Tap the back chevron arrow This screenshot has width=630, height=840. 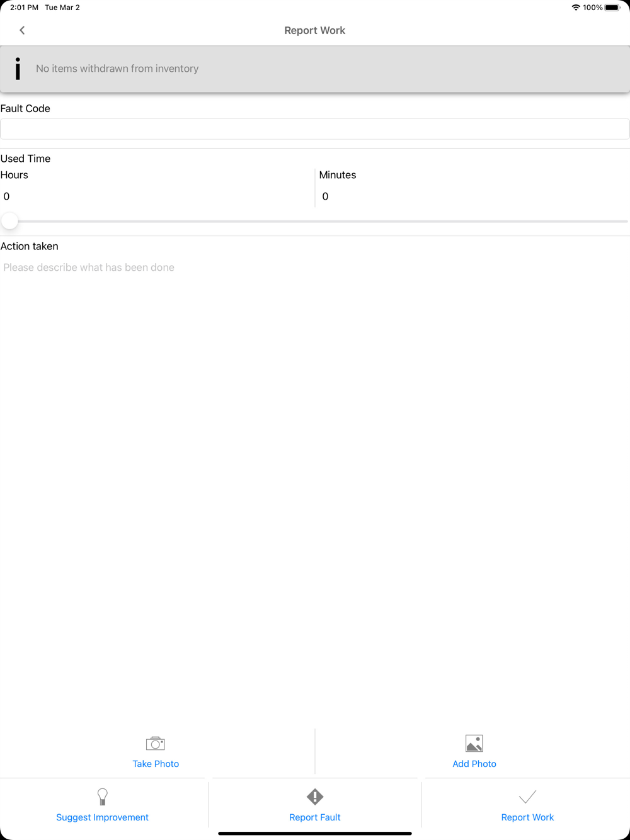[x=22, y=30]
